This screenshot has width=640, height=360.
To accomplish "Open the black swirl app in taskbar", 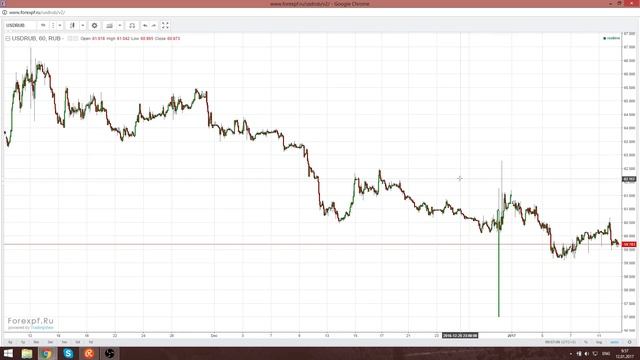I will [x=109, y=353].
